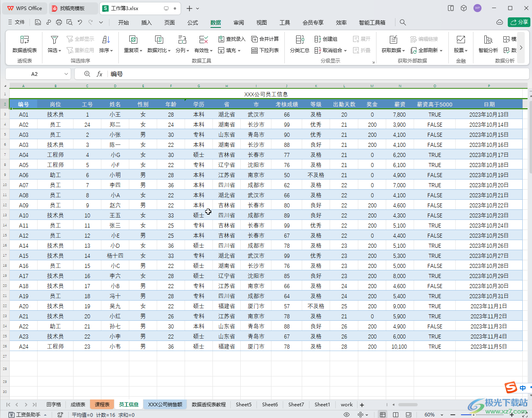Click the search magnifier next to 智能工具箱
Image resolution: width=532 pixels, height=418 pixels.
click(403, 22)
